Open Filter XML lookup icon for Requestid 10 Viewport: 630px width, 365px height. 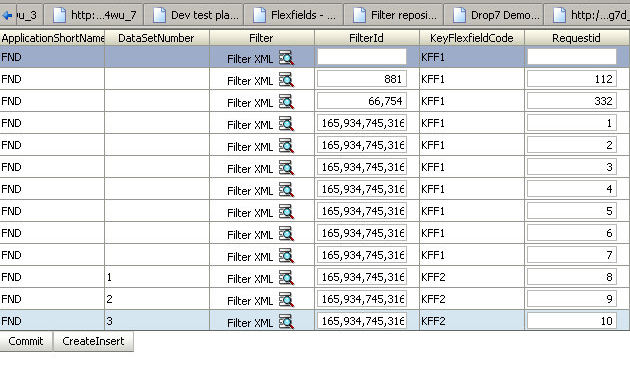(x=286, y=322)
